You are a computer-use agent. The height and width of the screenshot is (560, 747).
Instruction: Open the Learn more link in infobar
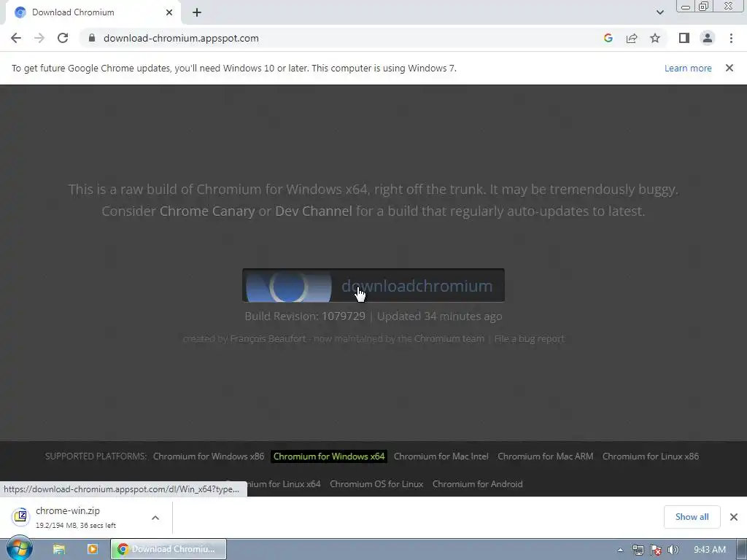coord(688,68)
